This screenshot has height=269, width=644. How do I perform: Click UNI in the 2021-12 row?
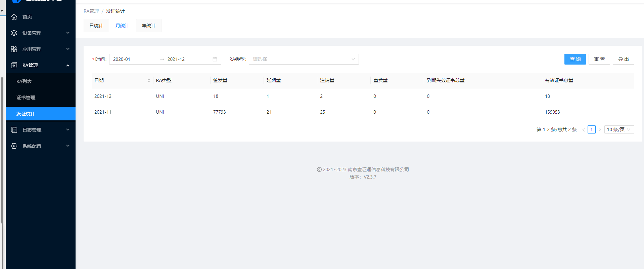[x=160, y=96]
